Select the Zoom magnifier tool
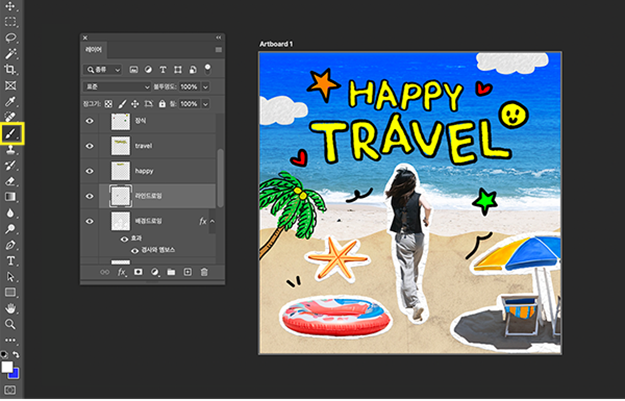The image size is (625, 401). [x=11, y=325]
